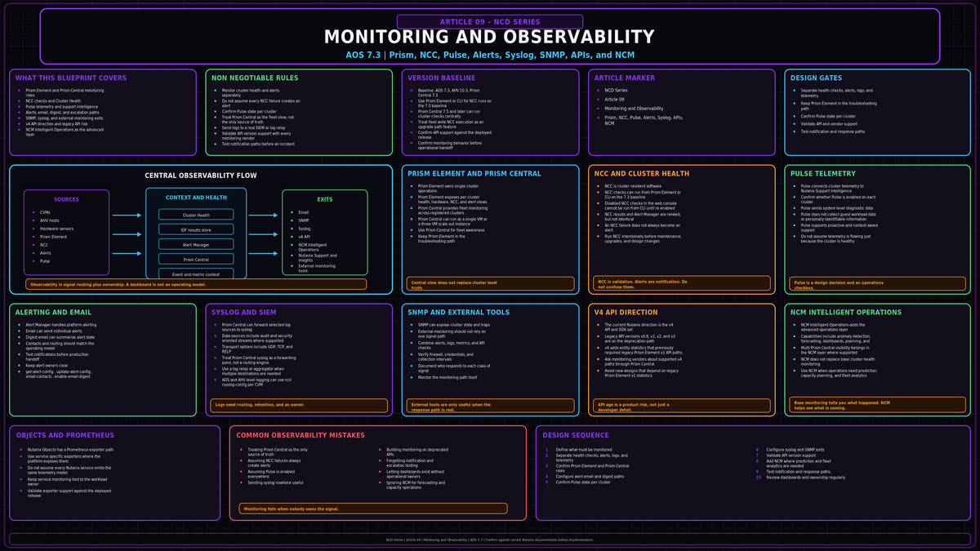The height and width of the screenshot is (551, 980).
Task: Click "Pulse" in the Sources list
Action: (45, 261)
